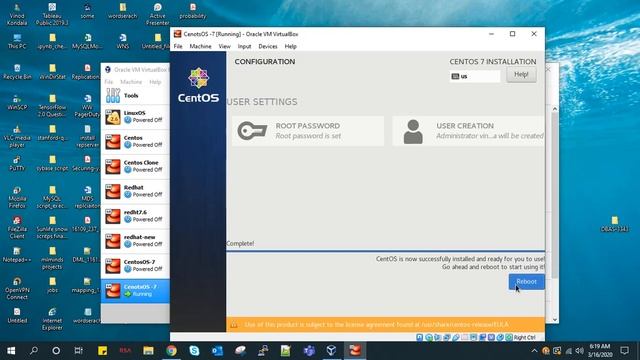Open Help menu in VirtualBox Manager window
Image resolution: width=640 pixels, height=360 pixels.
pos(155,82)
